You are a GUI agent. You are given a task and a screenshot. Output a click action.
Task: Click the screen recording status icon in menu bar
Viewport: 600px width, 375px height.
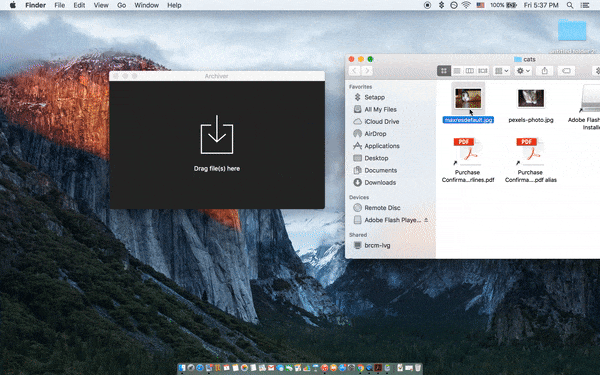click(427, 5)
